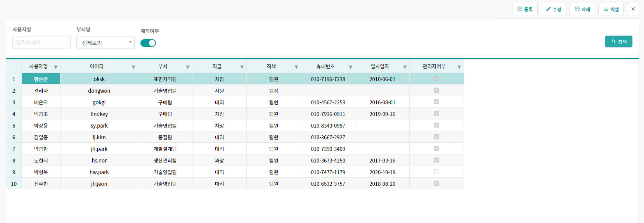The height and width of the screenshot is (223, 644).
Task: Uncheck 관리자여부 box for 황순관 row
Action: pos(436,79)
